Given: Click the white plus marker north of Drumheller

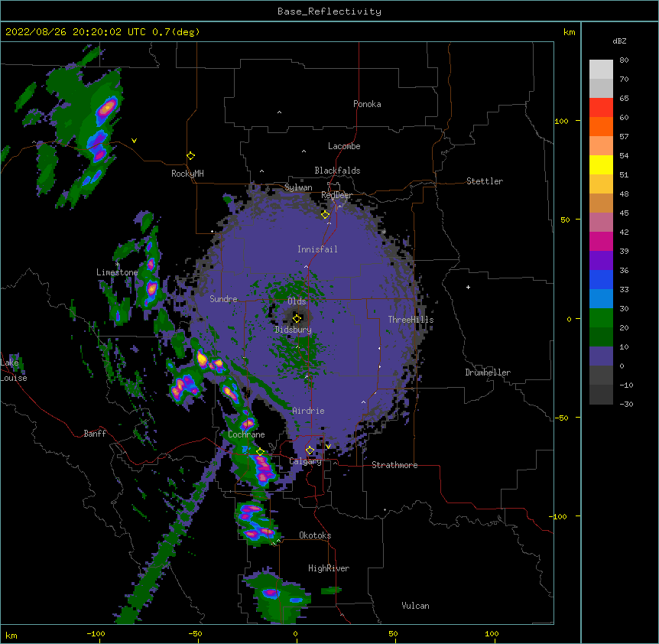Looking at the screenshot, I should (468, 287).
